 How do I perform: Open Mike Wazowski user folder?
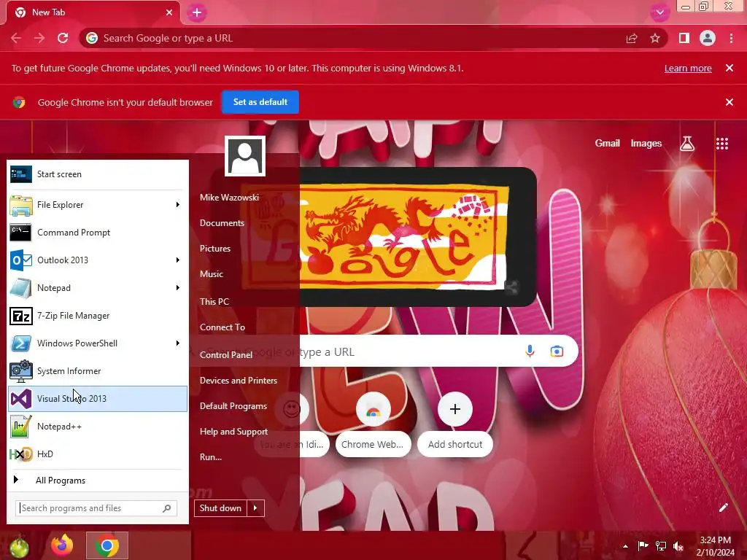tap(229, 197)
